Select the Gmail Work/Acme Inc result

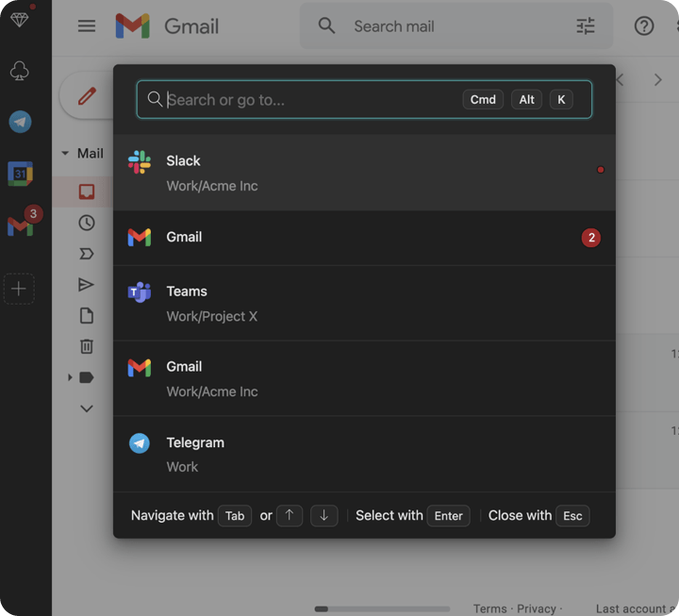(x=364, y=378)
